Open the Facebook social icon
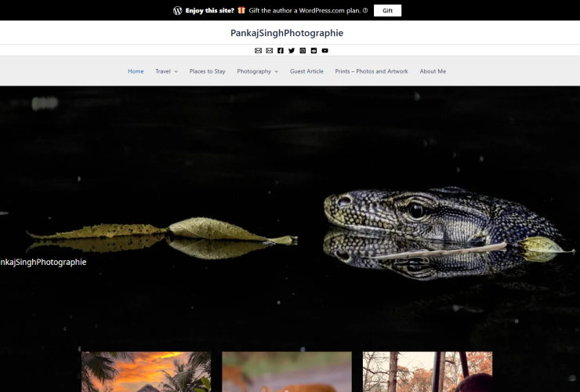The width and height of the screenshot is (580, 392). tap(281, 50)
